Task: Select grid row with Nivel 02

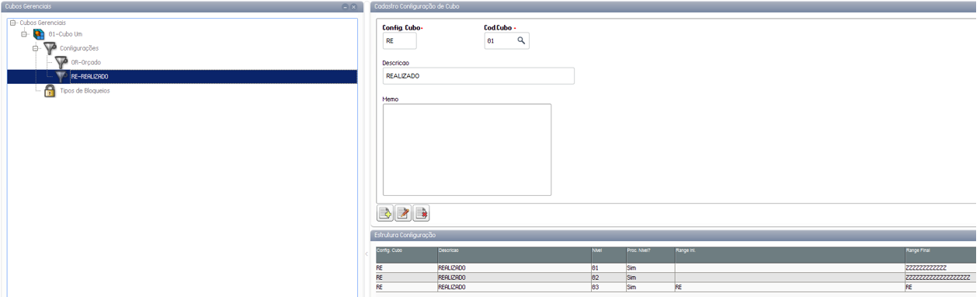Action: 676,277
